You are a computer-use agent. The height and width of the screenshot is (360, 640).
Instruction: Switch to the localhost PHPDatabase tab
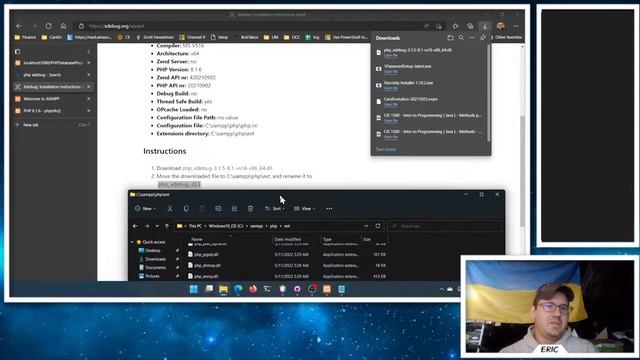pyautogui.click(x=53, y=63)
